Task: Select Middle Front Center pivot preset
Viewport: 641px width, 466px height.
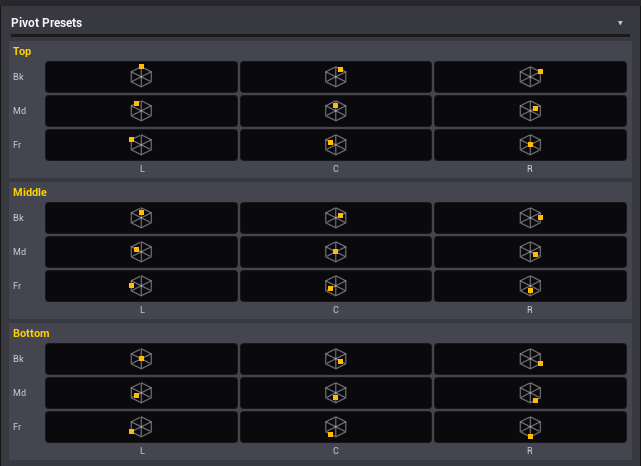Action: point(336,286)
